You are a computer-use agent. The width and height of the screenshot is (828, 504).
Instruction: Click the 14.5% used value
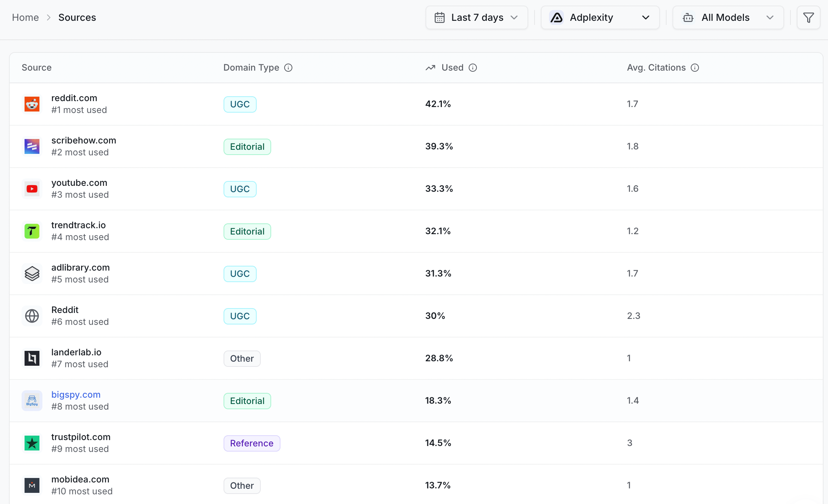[438, 443]
